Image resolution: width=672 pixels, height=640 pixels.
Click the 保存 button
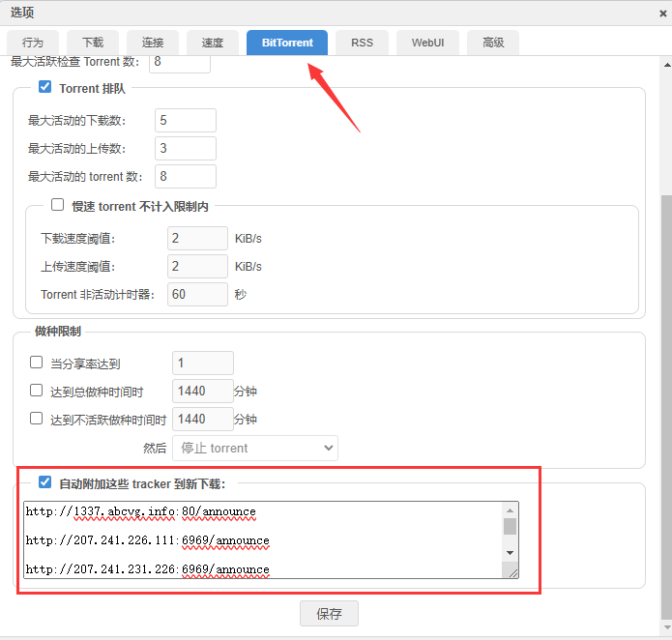click(329, 614)
